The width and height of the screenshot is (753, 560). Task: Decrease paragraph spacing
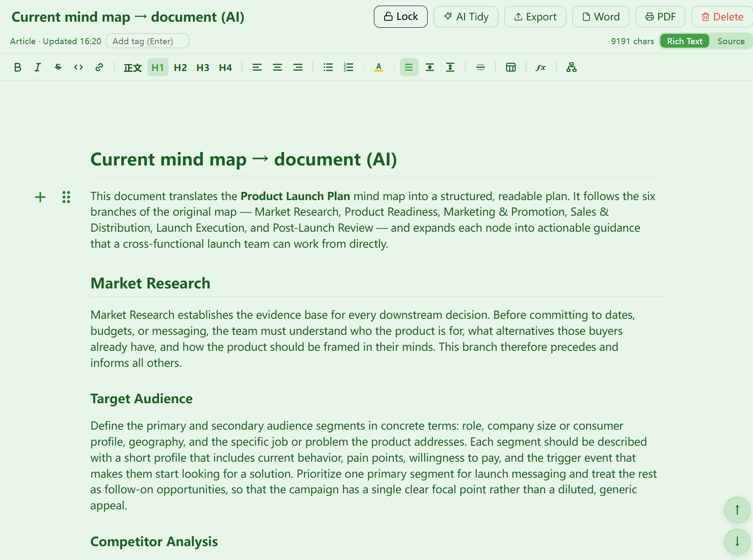(430, 67)
